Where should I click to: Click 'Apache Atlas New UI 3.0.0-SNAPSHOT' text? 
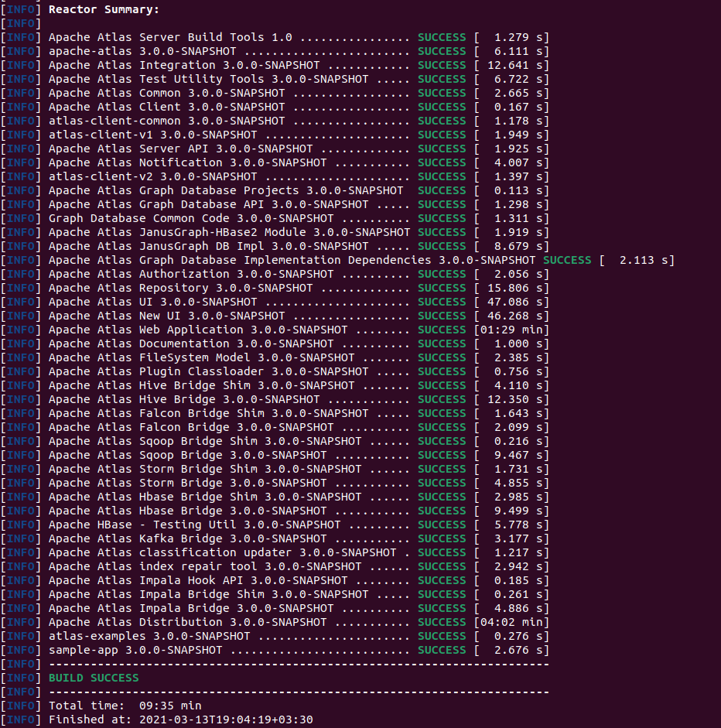(x=166, y=316)
